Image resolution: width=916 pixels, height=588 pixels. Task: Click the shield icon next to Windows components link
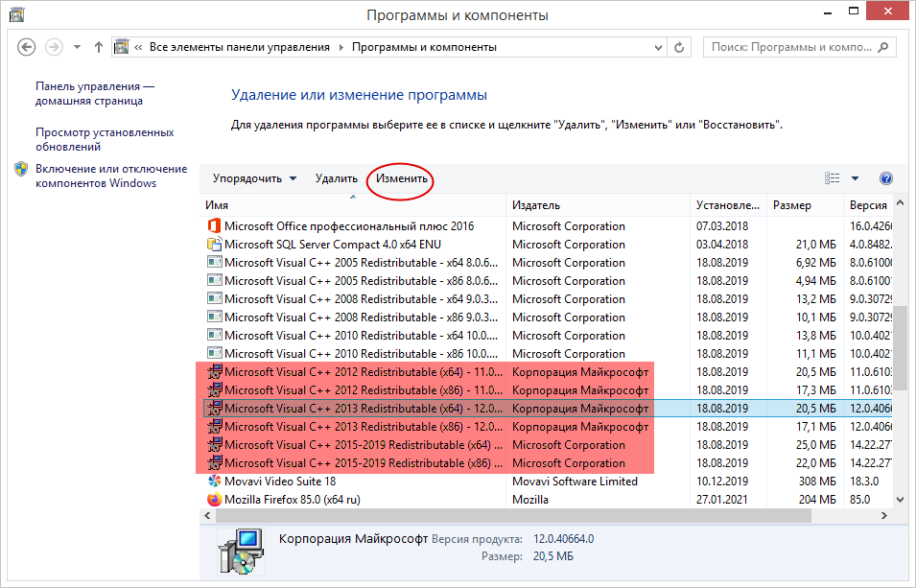point(22,169)
